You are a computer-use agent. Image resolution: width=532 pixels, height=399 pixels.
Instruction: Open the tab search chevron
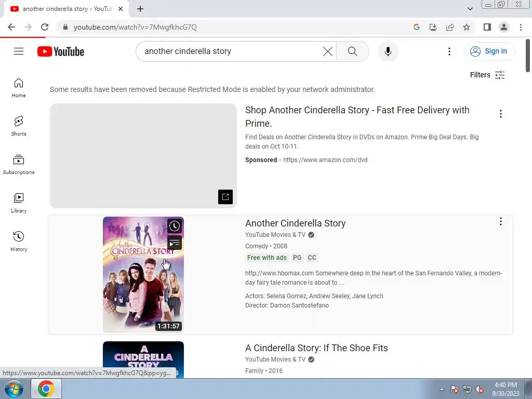tap(470, 9)
